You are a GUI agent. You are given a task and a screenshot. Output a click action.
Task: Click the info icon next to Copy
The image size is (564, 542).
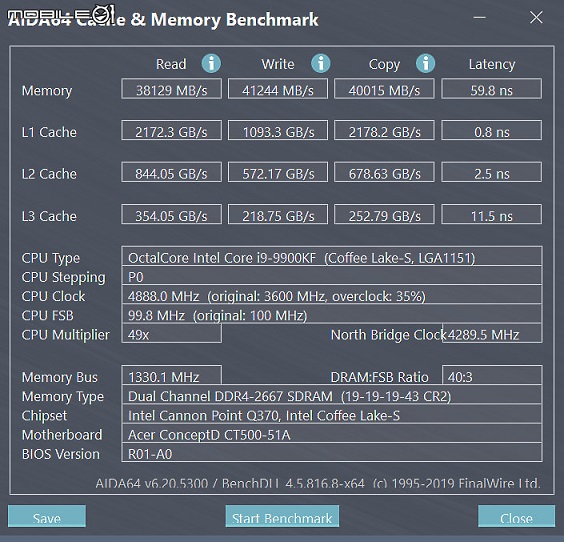pyautogui.click(x=426, y=64)
